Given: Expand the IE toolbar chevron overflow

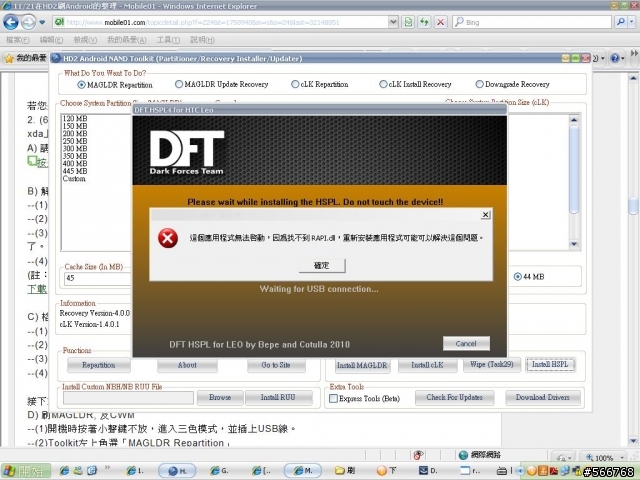Looking at the screenshot, I should tap(634, 53).
